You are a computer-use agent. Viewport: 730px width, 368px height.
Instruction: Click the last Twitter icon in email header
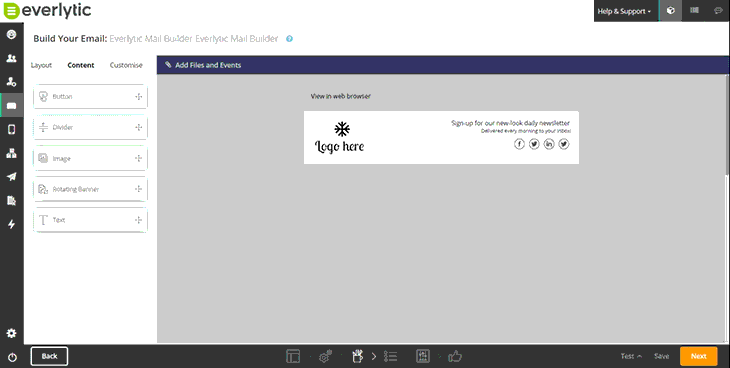pyautogui.click(x=564, y=144)
